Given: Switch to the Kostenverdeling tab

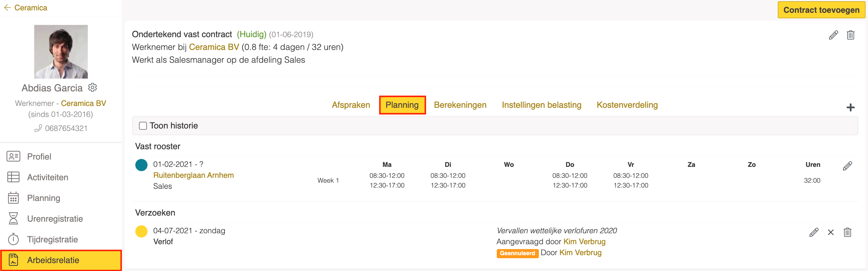Looking at the screenshot, I should click(627, 105).
